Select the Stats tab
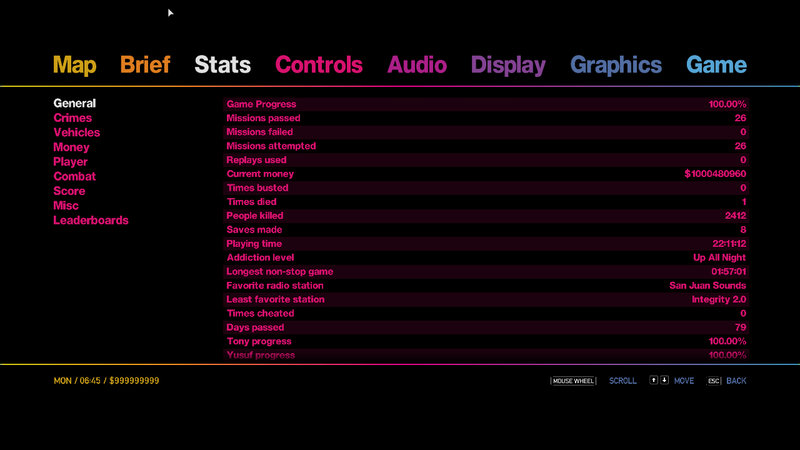 222,65
